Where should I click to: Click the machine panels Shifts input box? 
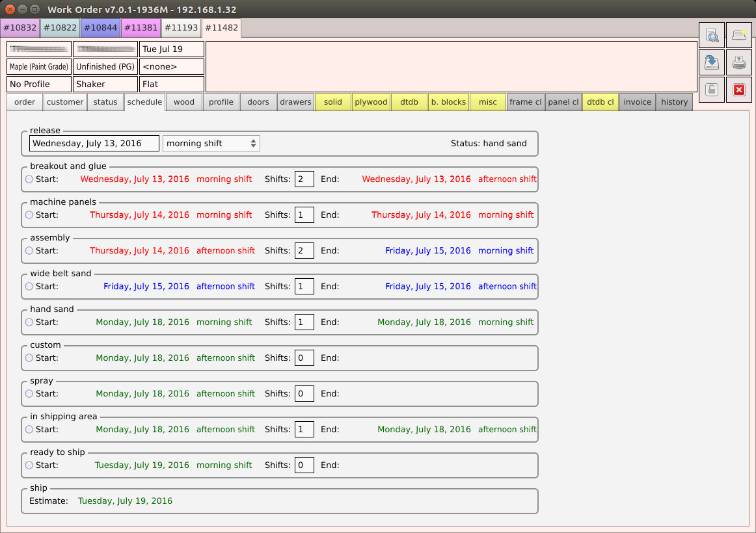[304, 214]
